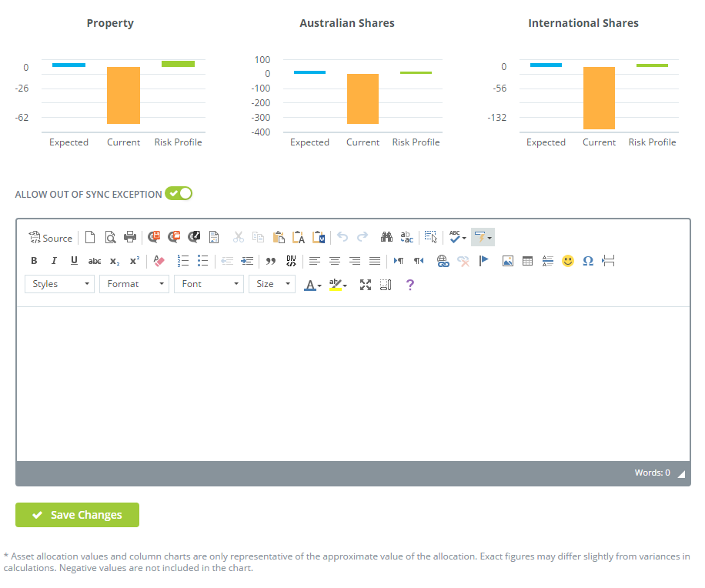Open the Size dropdown
The width and height of the screenshot is (705, 588).
coord(272,284)
